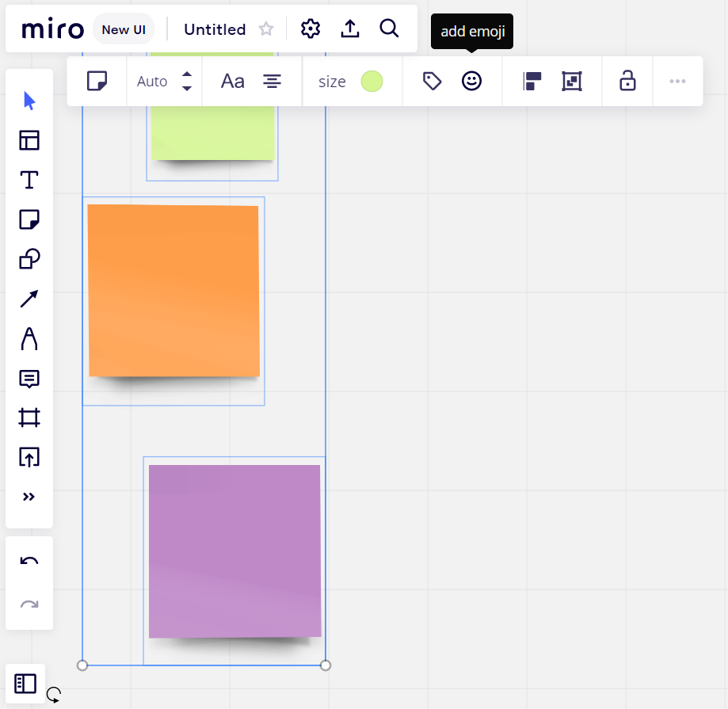The image size is (728, 709).
Task: Select the Frame tool
Action: tap(29, 417)
